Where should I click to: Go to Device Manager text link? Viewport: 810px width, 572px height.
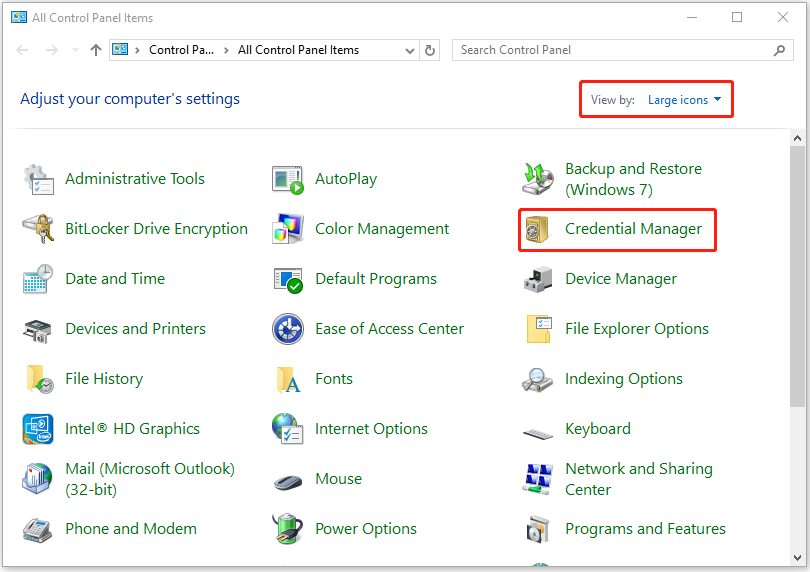621,279
